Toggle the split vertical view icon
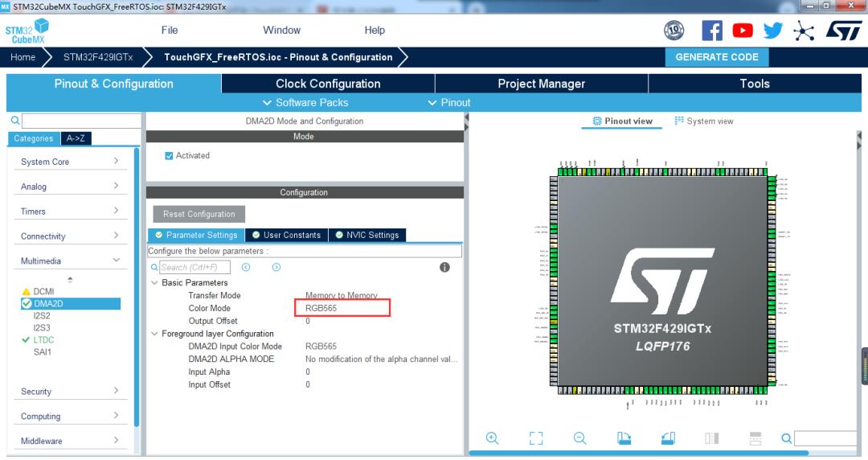Viewport: 868px width, 460px height. [x=712, y=437]
